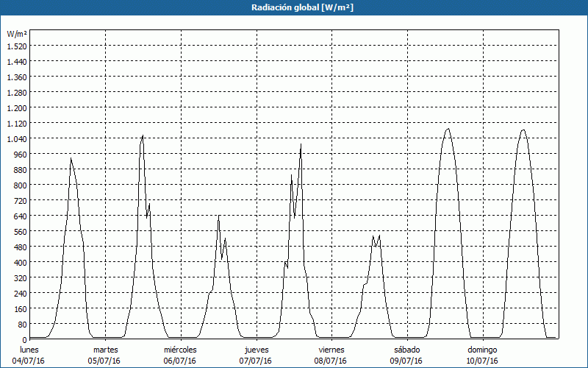This screenshot has height=368, width=588.
Task: Click the chart title 'Radiación global [W/m²]'
Action: pos(294,7)
